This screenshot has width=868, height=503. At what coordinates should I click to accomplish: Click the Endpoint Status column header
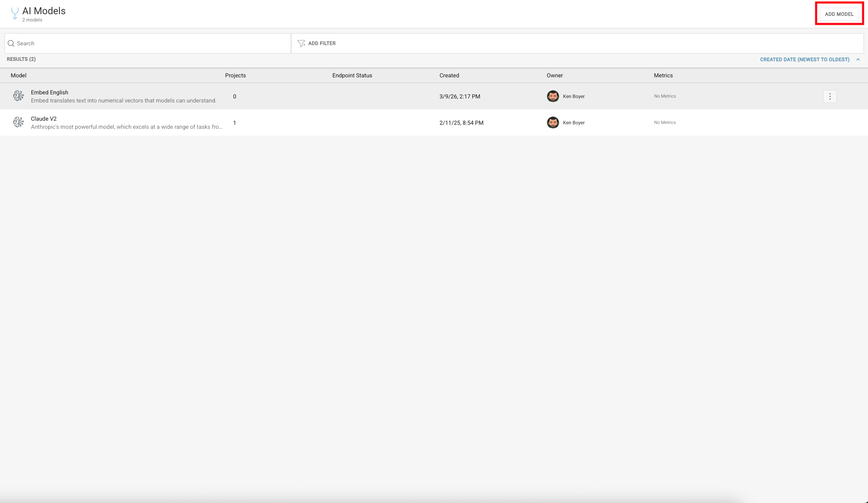click(x=352, y=75)
